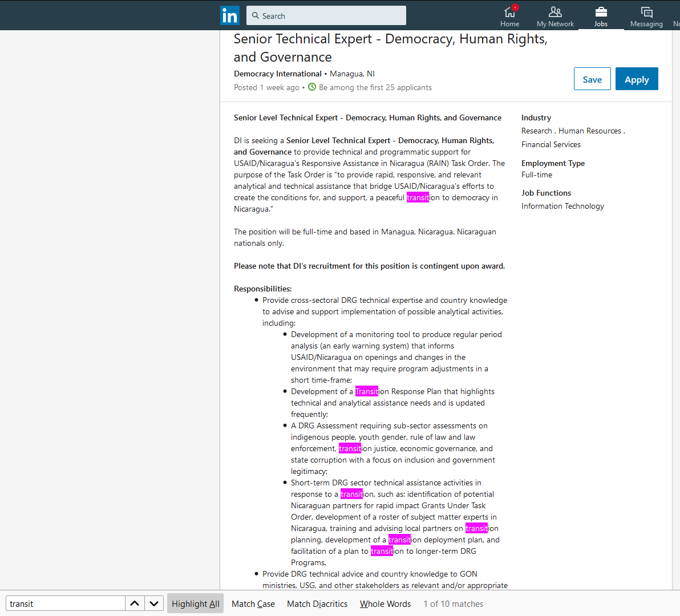This screenshot has width=680, height=616.
Task: Click the job title heading
Action: [x=391, y=48]
